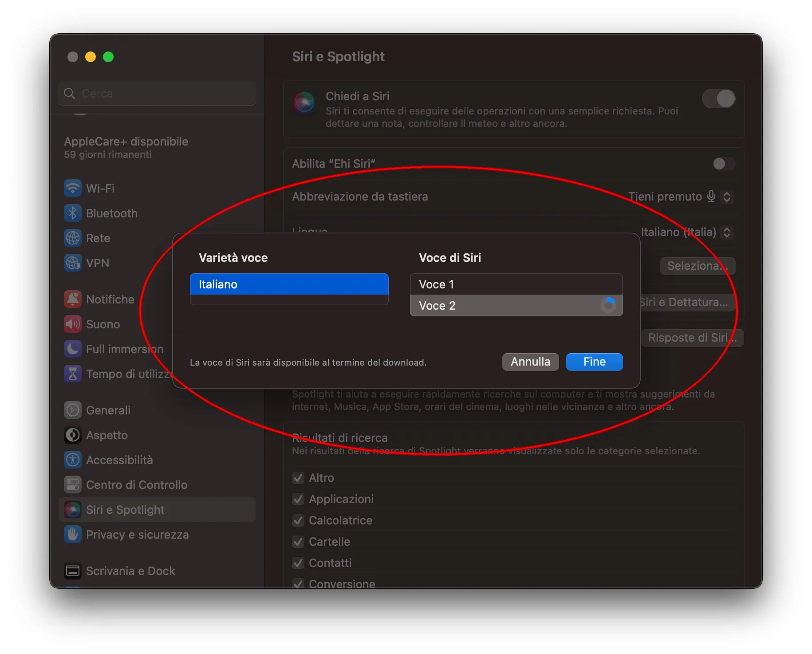The image size is (812, 654).
Task: Open Privacy e sicurezza settings
Action: pos(73,534)
